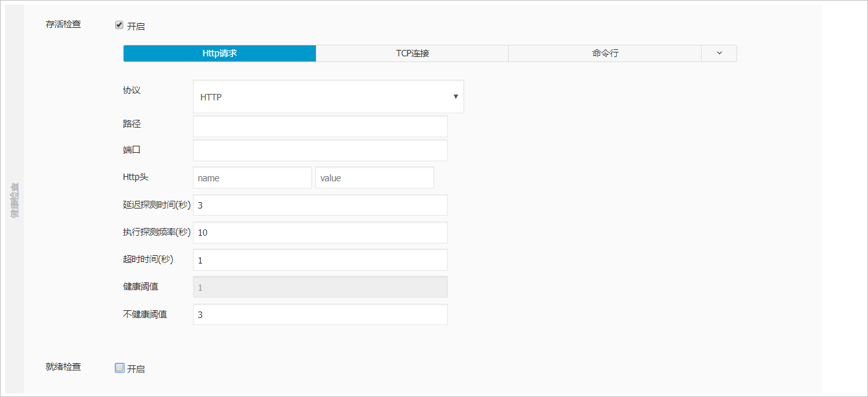Click the 不健康阈值 field
This screenshot has width=868, height=397.
320,315
